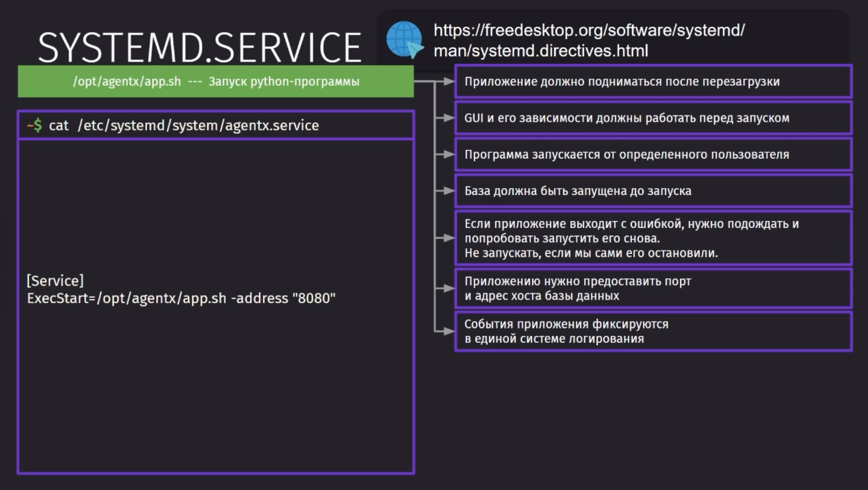Select 'Программа запускается от определенного пользователя' box
Viewport: 868px width, 490px height.
(653, 154)
